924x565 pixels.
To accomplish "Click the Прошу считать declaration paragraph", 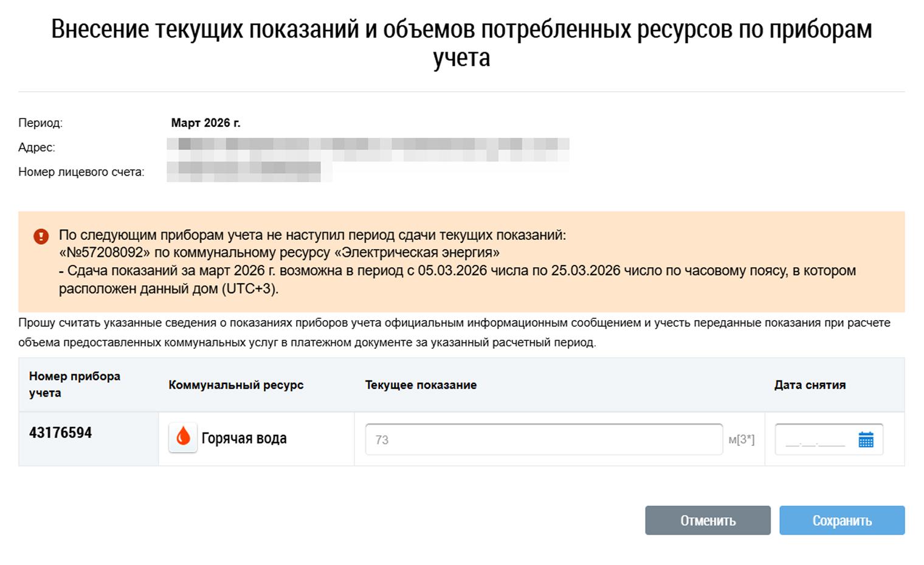I will [454, 332].
